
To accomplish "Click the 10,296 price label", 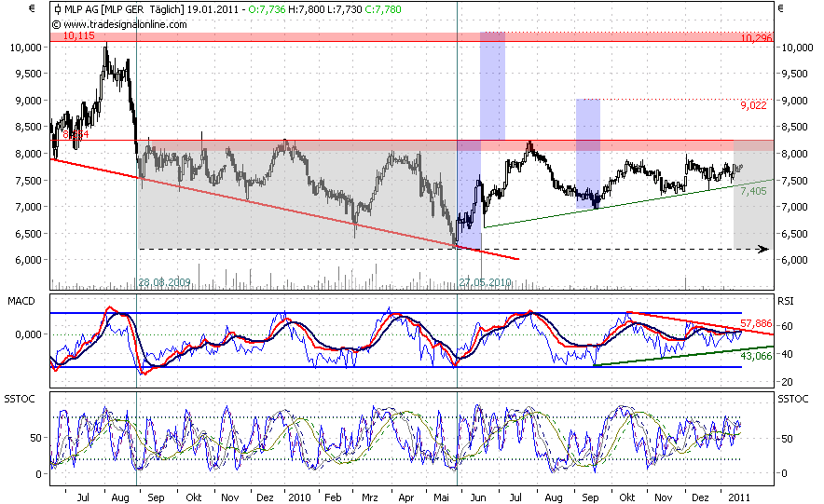I will tap(757, 38).
